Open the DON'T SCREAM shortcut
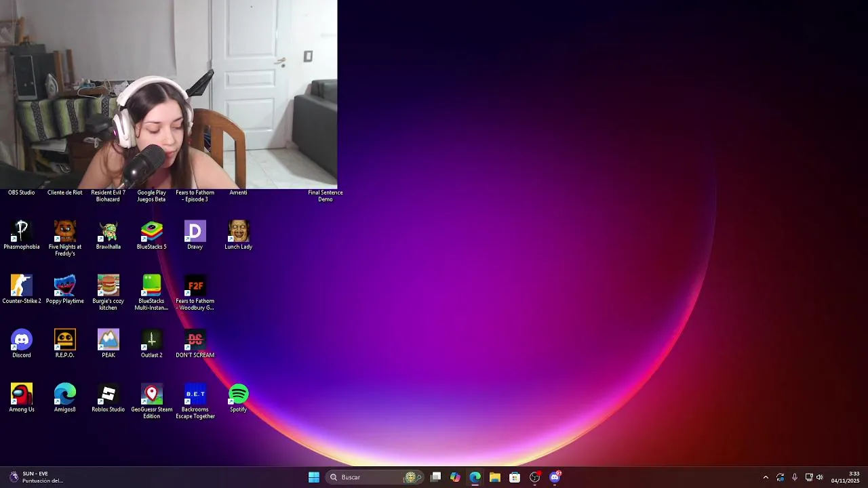This screenshot has height=488, width=868. pos(195,344)
